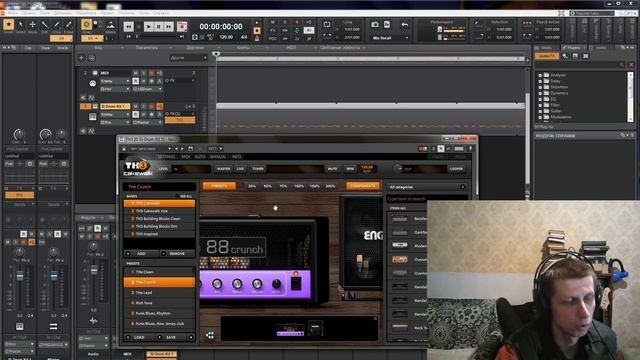Switch to Notes tab in browser
The width and height of the screenshot is (640, 360).
(601, 48)
